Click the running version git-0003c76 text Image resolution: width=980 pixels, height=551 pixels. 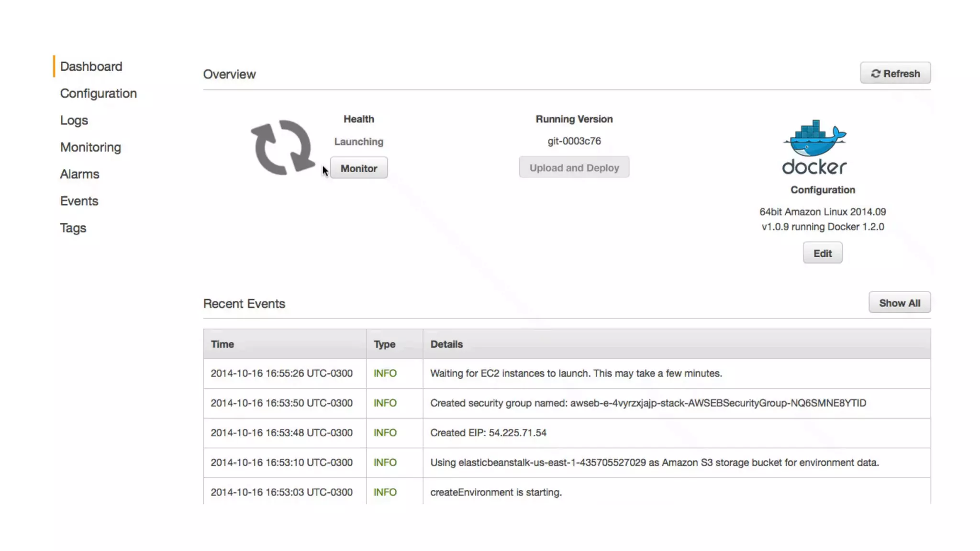[574, 141]
